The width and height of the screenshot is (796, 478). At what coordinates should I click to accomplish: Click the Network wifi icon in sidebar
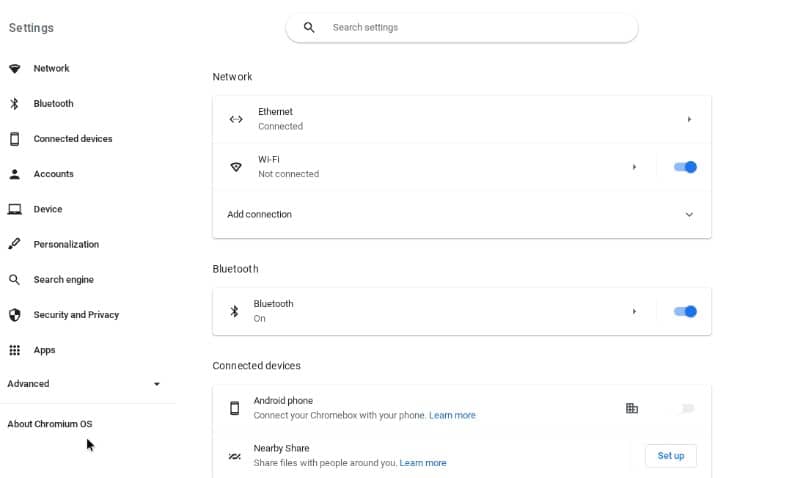point(15,69)
